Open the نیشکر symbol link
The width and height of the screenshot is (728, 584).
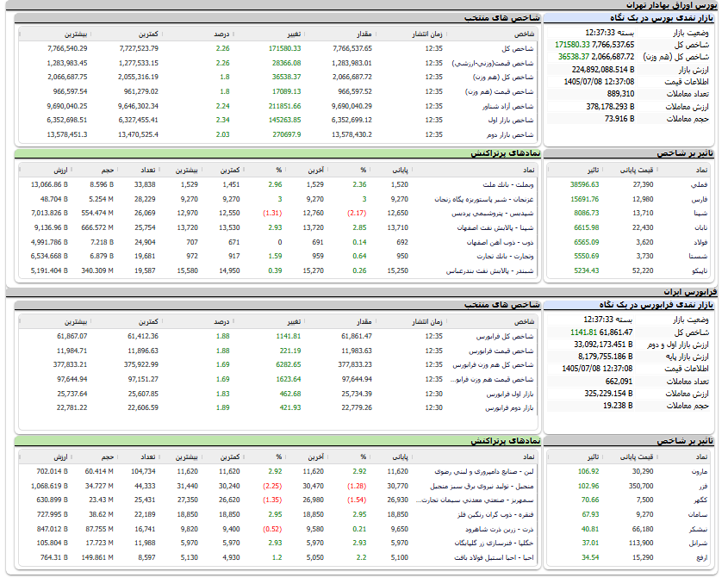pos(699,529)
